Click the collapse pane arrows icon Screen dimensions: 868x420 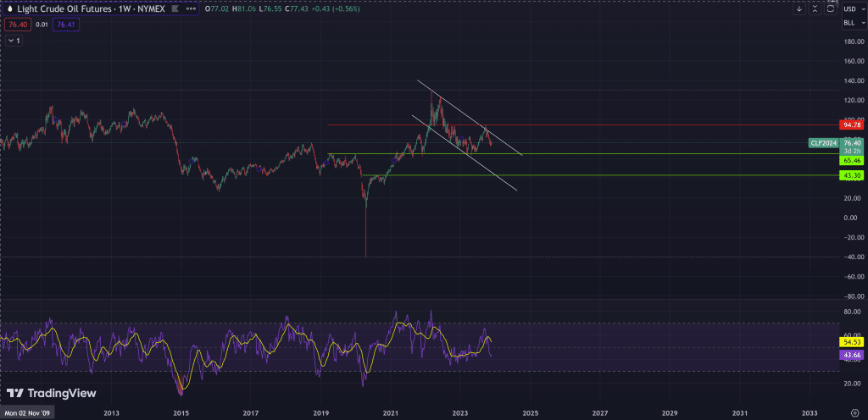pyautogui.click(x=815, y=8)
